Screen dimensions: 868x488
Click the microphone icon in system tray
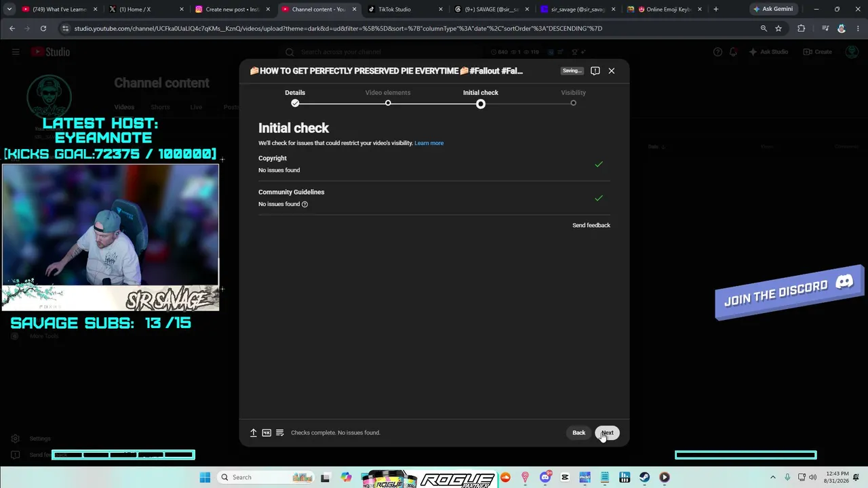click(787, 477)
